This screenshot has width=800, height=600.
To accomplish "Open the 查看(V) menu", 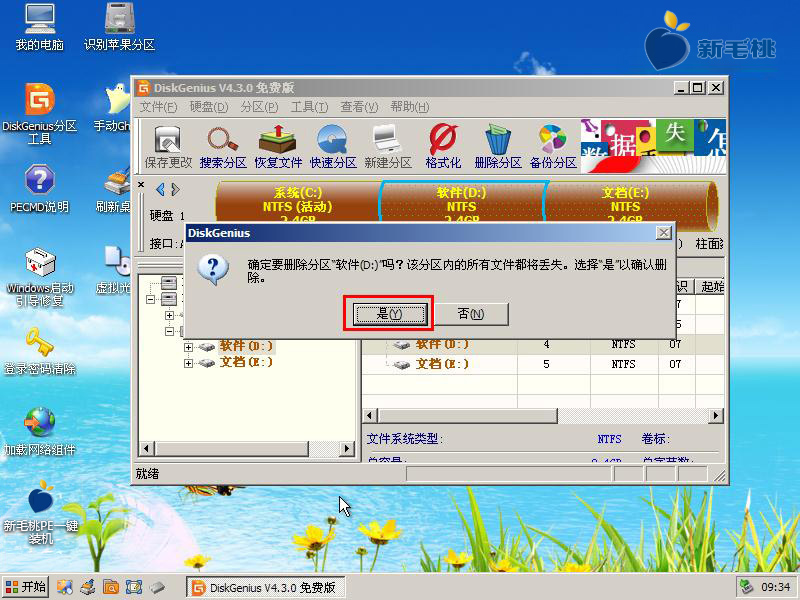I will (x=359, y=107).
